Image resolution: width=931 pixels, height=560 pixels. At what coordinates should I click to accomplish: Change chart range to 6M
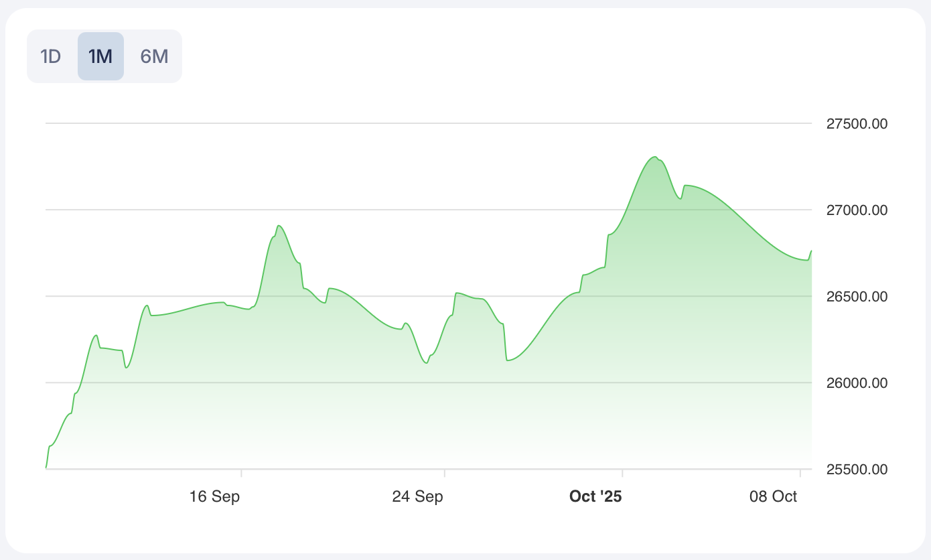tap(154, 56)
